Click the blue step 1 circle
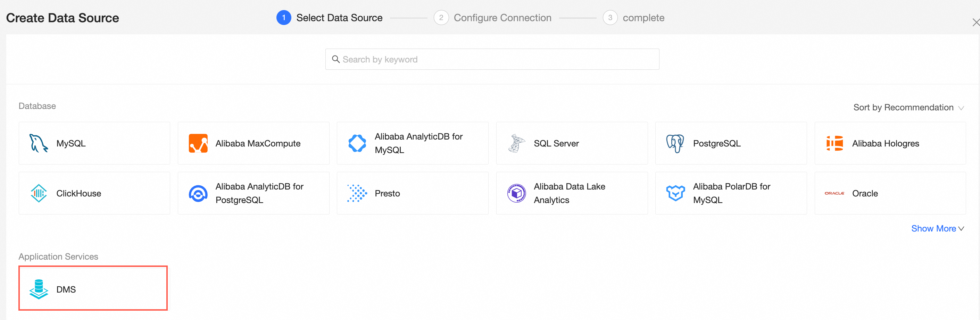980x320 pixels. pos(284,18)
